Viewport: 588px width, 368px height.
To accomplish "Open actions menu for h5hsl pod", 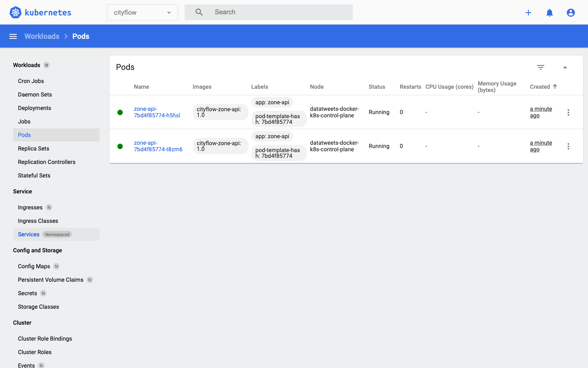I will 568,112.
